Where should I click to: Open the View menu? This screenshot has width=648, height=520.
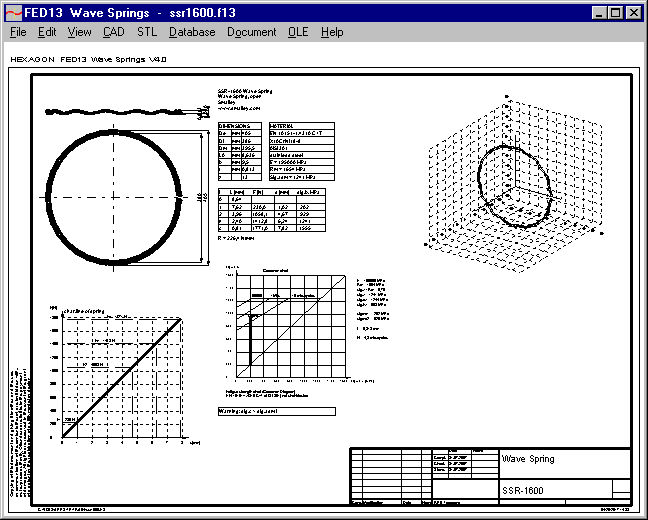point(79,32)
